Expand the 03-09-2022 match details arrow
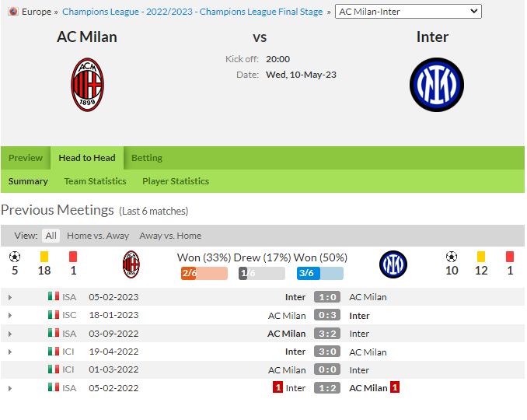This screenshot has width=527, height=420. (10, 334)
